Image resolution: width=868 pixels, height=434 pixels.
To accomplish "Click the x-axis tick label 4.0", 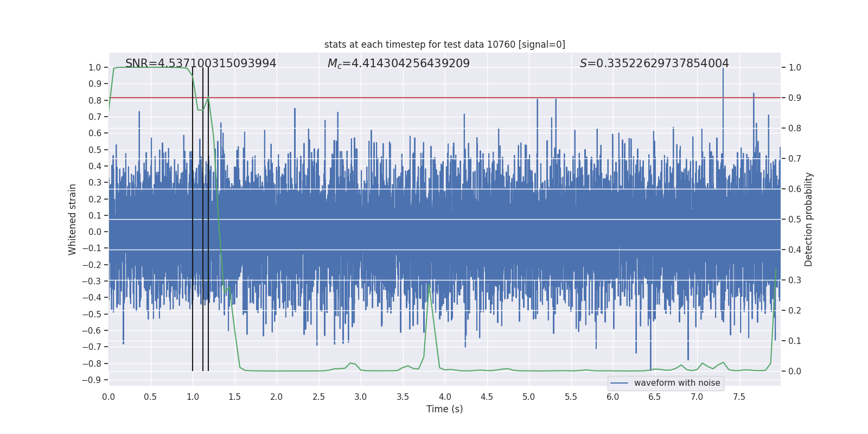I will click(x=444, y=397).
